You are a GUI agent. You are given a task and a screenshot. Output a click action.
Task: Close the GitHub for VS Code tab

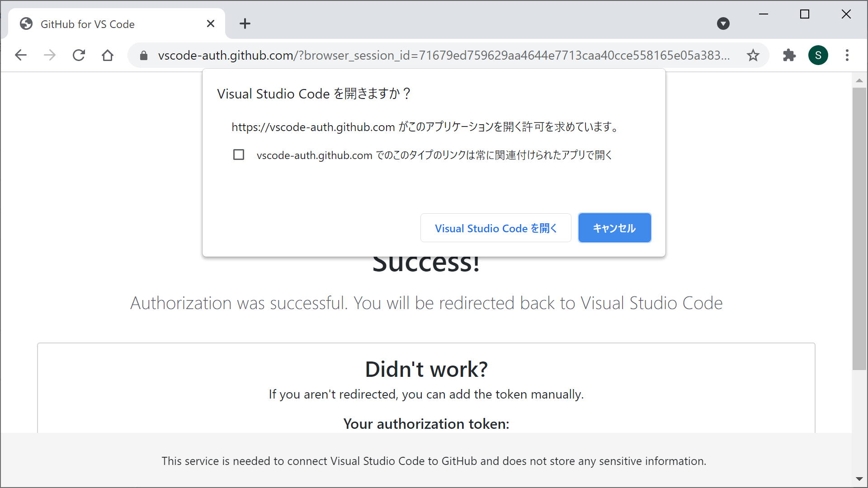[211, 23]
